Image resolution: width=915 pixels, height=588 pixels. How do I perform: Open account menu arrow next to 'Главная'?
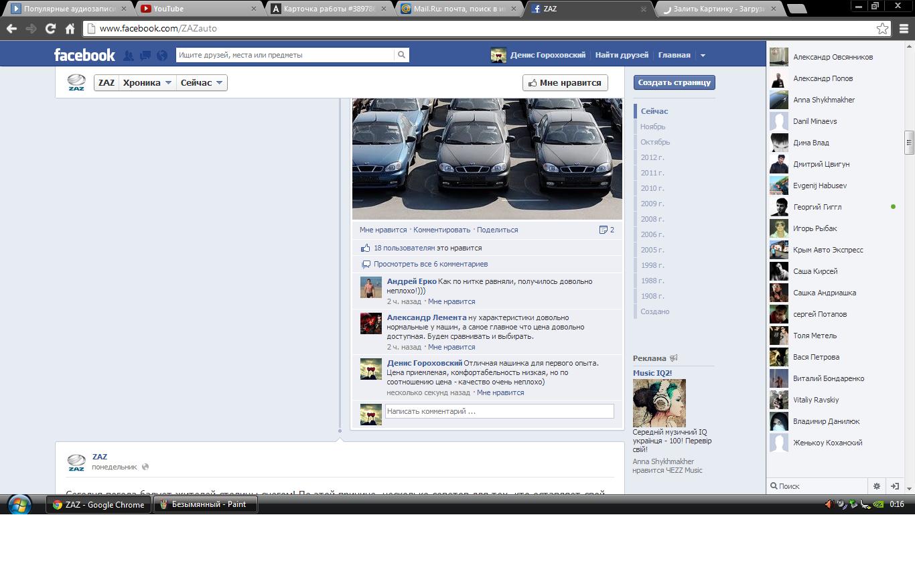703,56
